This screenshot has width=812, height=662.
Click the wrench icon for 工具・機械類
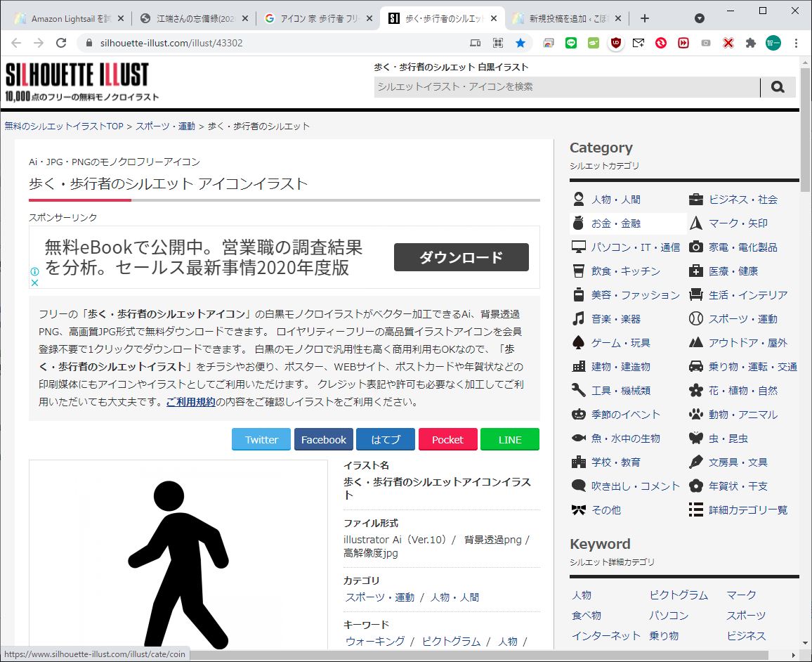(578, 391)
